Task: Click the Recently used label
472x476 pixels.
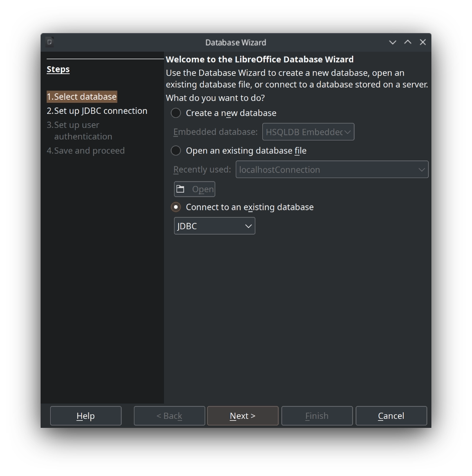Action: coord(202,170)
